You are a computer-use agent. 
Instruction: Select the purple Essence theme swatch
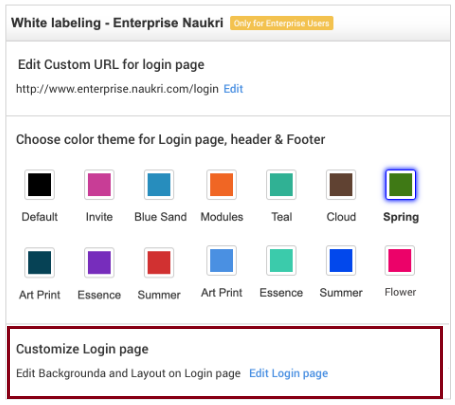click(x=99, y=262)
